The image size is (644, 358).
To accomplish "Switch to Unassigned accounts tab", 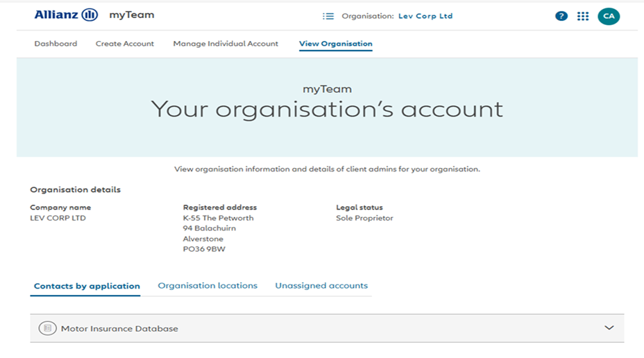I will tap(321, 285).
